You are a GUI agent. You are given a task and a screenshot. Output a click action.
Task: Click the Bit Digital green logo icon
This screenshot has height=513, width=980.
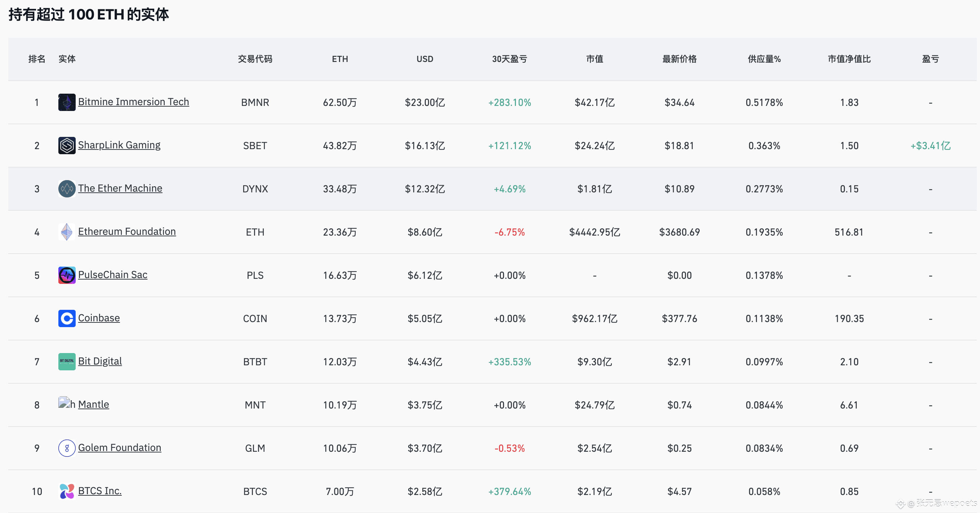67,362
